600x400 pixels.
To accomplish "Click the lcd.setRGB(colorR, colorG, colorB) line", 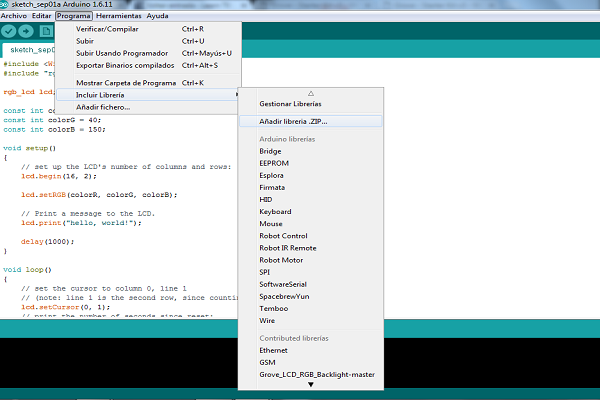I will [x=99, y=195].
